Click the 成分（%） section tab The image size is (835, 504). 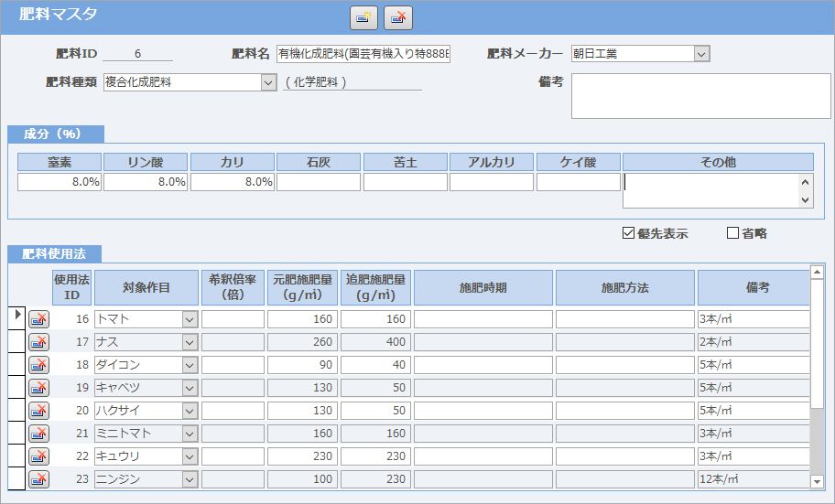54,134
